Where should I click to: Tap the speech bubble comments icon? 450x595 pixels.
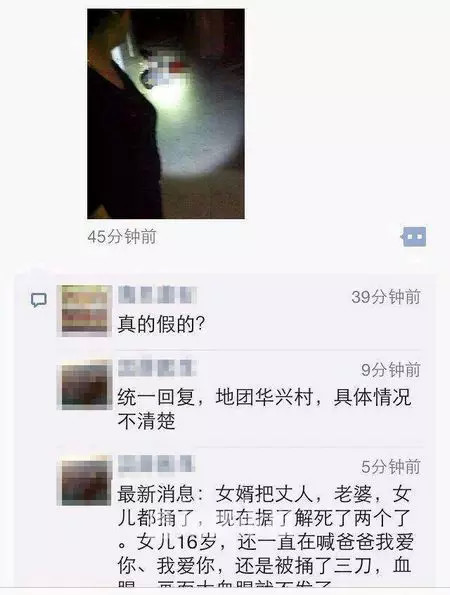[x=39, y=300]
